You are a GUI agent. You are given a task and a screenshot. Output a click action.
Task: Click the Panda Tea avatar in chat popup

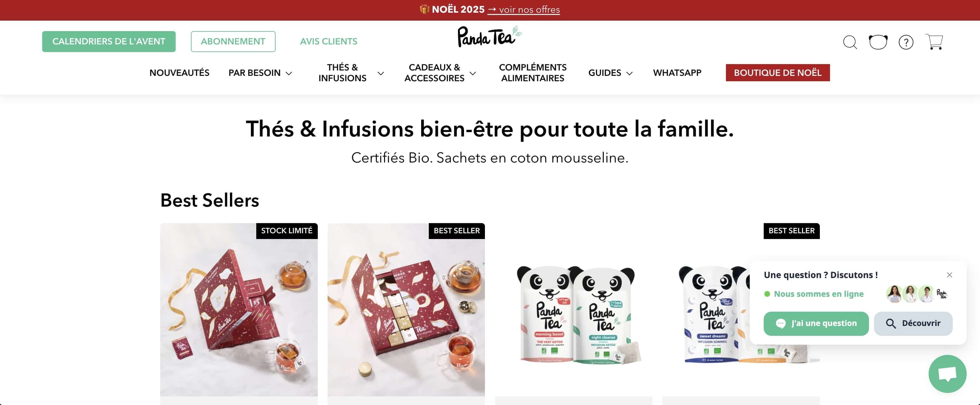pyautogui.click(x=942, y=294)
